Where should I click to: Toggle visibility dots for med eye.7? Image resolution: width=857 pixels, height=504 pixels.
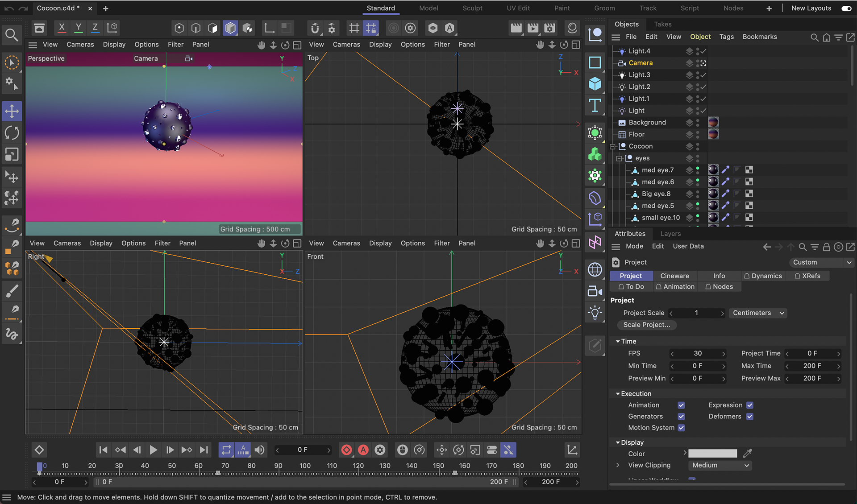click(x=698, y=170)
